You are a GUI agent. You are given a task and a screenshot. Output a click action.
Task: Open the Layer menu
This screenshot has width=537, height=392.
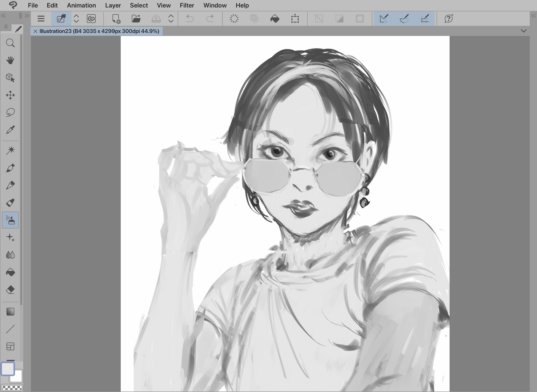(x=113, y=5)
